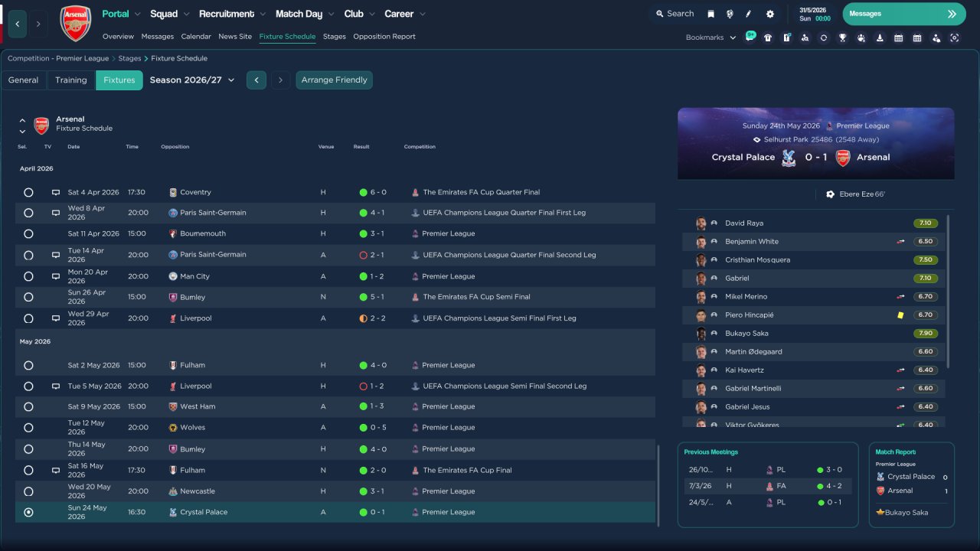Open the 9+ notifications chat icon
This screenshot has width=980, height=551.
(750, 37)
